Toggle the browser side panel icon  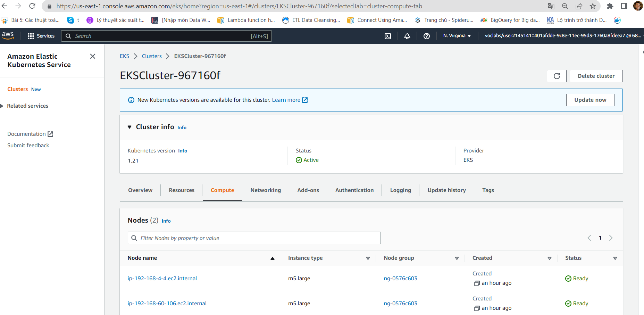pyautogui.click(x=624, y=6)
